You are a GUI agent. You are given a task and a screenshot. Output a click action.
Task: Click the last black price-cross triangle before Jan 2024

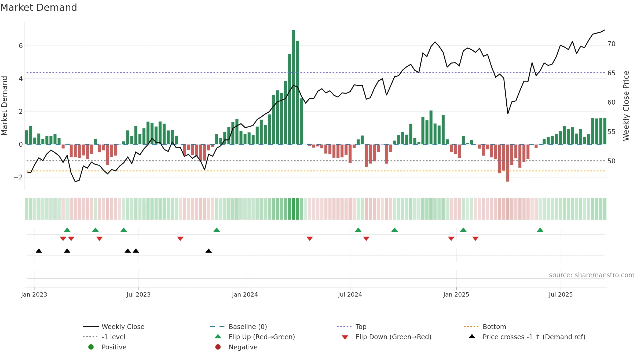[208, 251]
